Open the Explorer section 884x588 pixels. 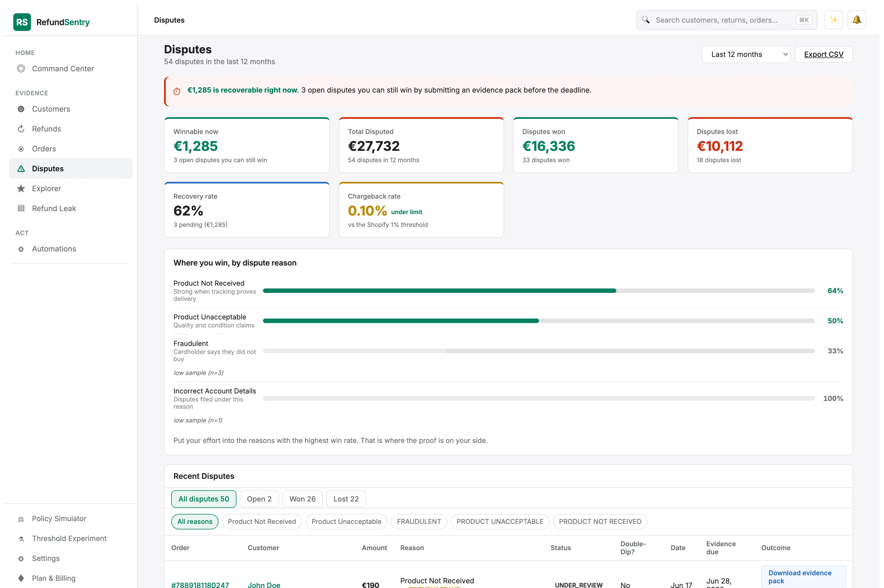[x=70, y=189]
